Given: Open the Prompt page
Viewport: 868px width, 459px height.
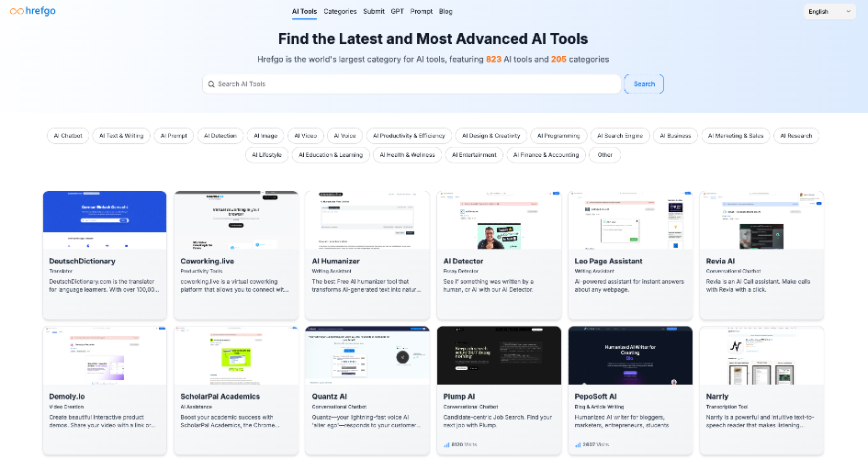Looking at the screenshot, I should pos(422,11).
